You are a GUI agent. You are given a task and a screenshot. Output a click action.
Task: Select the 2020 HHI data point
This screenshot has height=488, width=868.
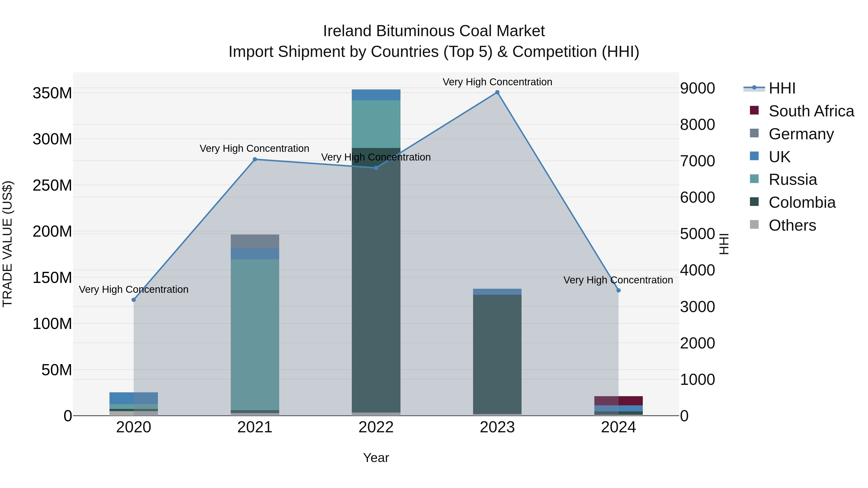[134, 300]
